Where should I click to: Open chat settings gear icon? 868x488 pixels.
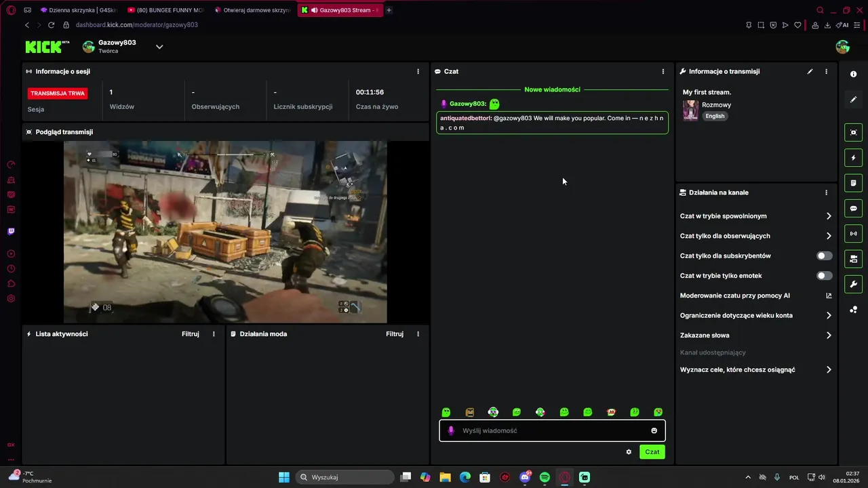pyautogui.click(x=629, y=452)
